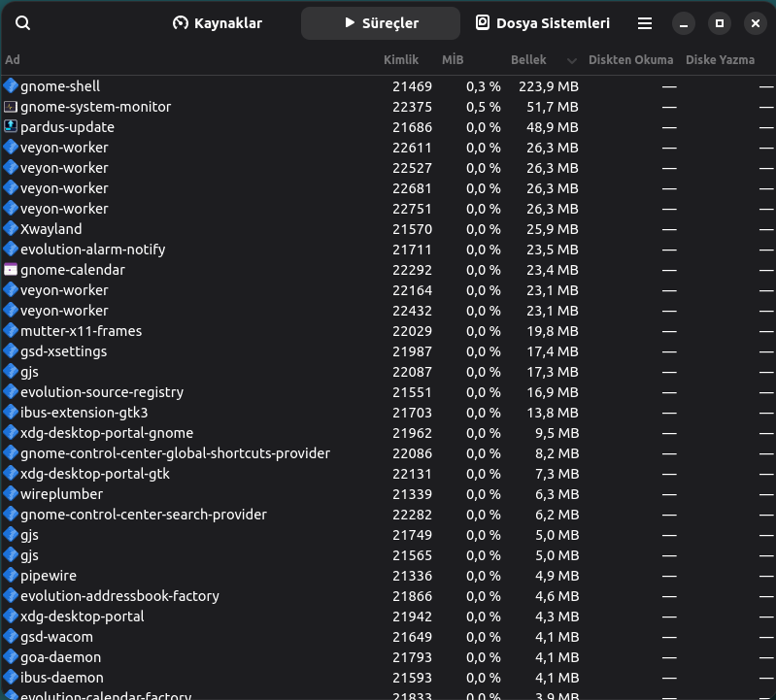The image size is (776, 700).
Task: Sort processes by Ad column header
Action: (x=13, y=60)
